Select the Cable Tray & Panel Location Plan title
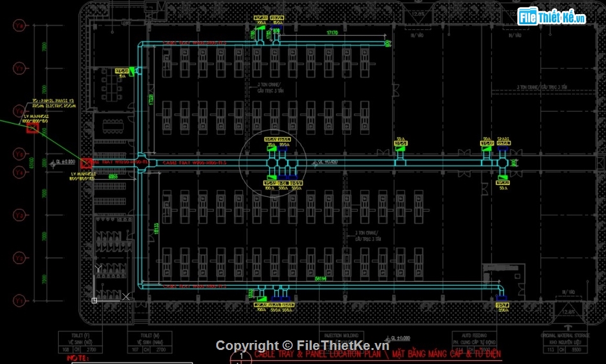 pos(378,354)
